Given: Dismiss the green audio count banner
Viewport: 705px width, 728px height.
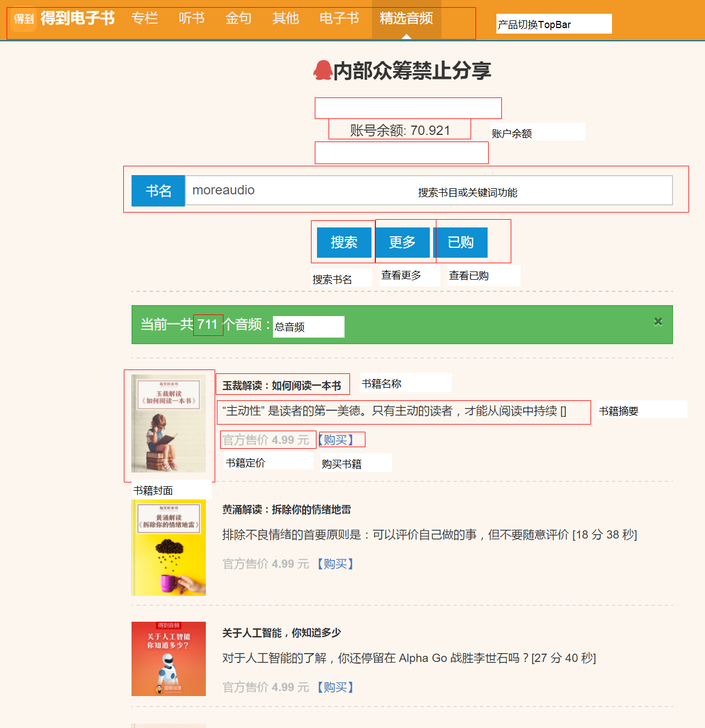Looking at the screenshot, I should point(658,322).
